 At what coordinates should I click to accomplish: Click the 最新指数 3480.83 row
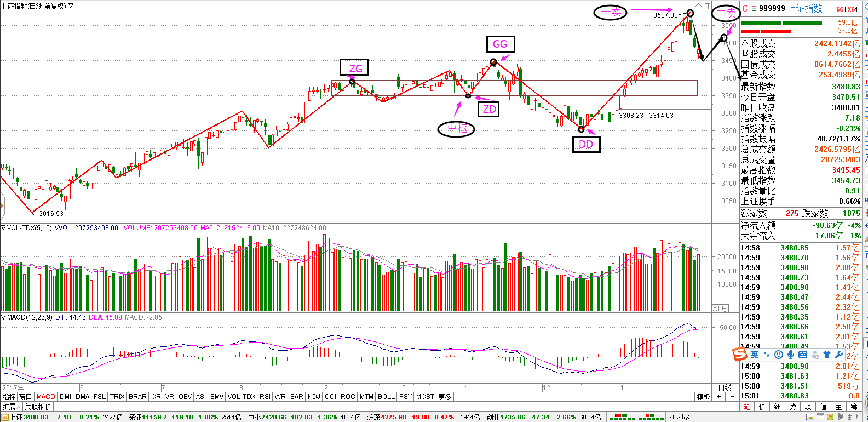click(x=801, y=87)
